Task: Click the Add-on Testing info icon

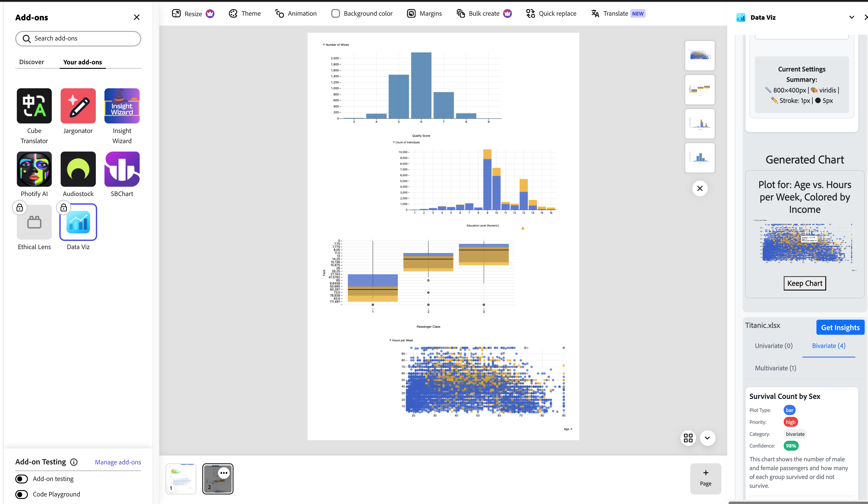Action: click(74, 462)
